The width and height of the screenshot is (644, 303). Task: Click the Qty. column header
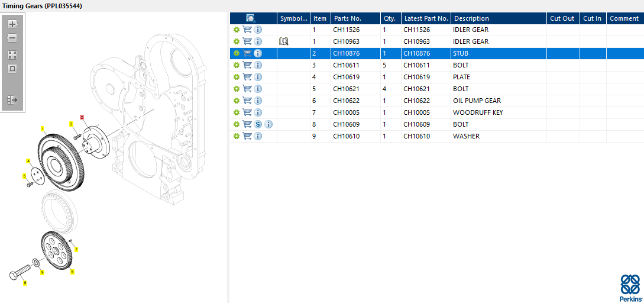389,18
